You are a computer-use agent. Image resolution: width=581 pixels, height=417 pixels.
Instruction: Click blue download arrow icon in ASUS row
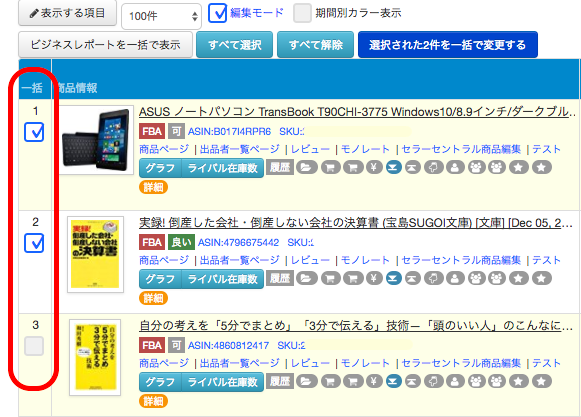click(x=394, y=168)
